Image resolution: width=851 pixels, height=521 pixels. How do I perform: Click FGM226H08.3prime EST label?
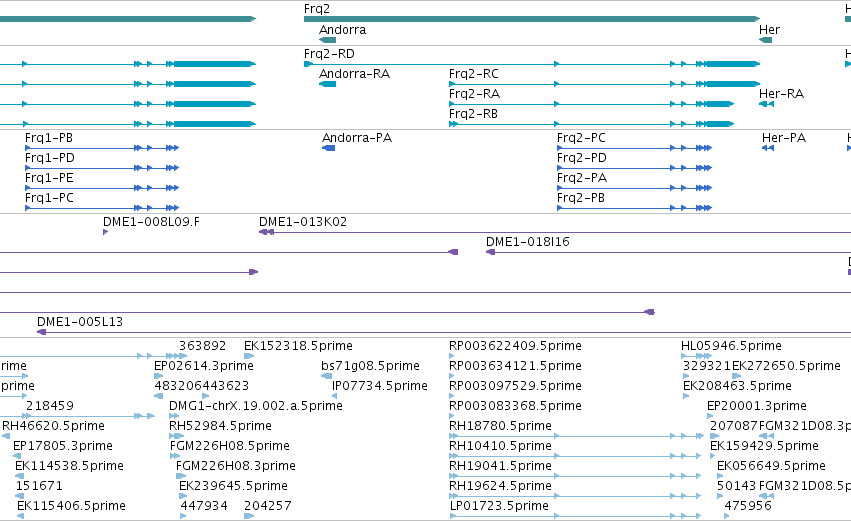(x=236, y=466)
